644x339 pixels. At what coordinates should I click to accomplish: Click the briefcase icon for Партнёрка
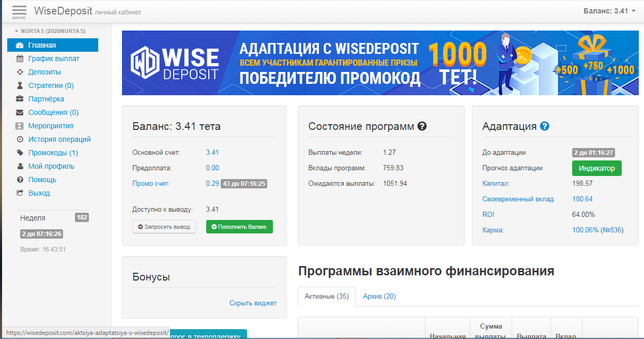point(20,99)
